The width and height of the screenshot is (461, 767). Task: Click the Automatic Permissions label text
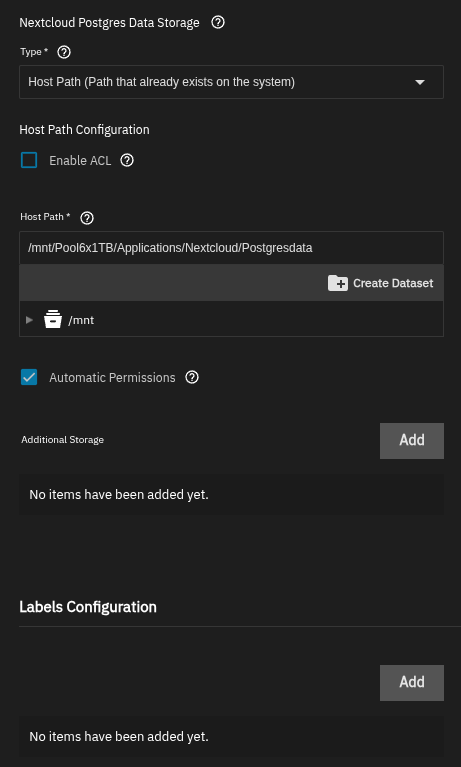(x=112, y=378)
